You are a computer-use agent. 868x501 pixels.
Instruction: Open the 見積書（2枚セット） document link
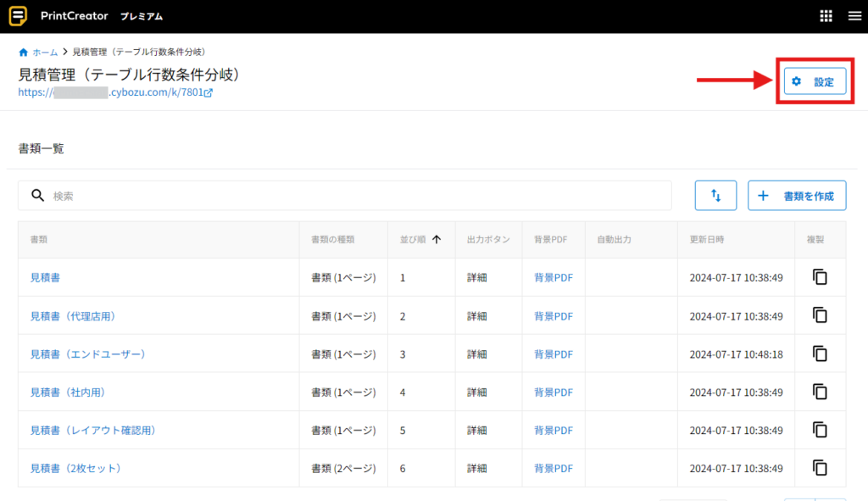(x=76, y=468)
